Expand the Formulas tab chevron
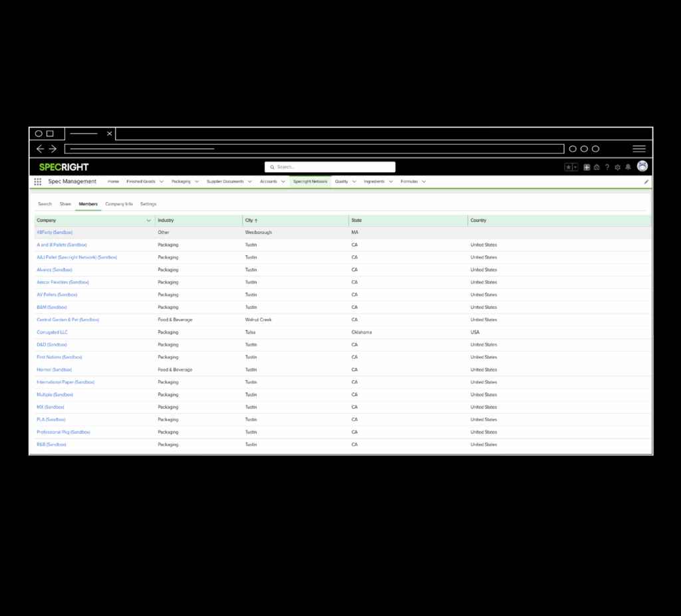 click(424, 182)
